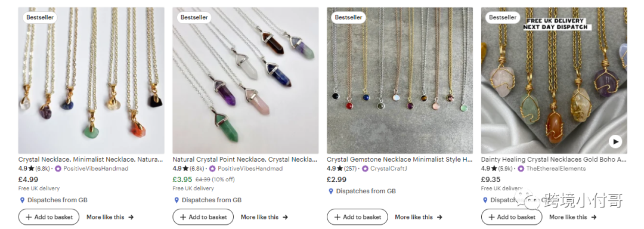Viewport: 644px width, 229px height.
Task: Click the More like this arrow for the £3.95 listing
Action: pos(286,217)
